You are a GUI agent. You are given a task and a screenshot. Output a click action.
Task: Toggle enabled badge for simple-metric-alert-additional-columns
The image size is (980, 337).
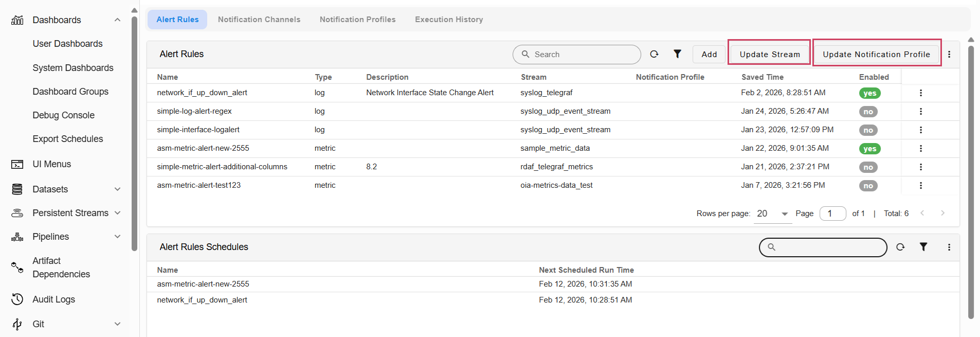(868, 167)
